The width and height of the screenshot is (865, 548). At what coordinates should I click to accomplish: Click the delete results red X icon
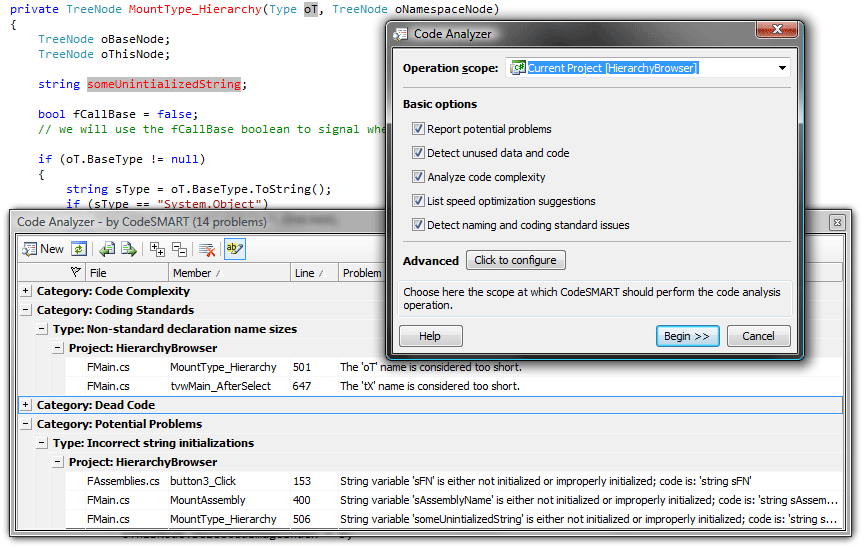click(x=207, y=249)
